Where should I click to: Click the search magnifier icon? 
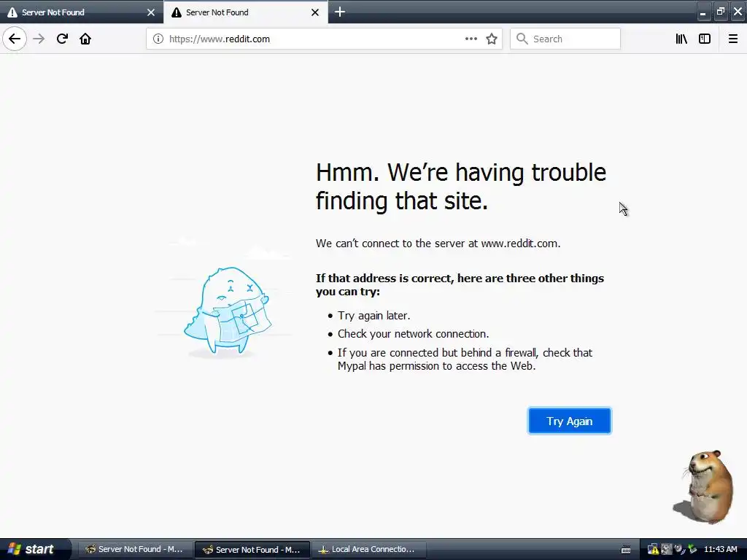click(x=522, y=39)
